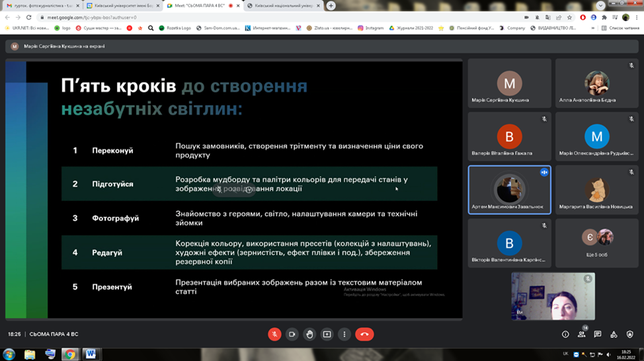Screen dimensions: 644x361
Task: Select Маргарита Василівна Новицька tile
Action: point(597,190)
